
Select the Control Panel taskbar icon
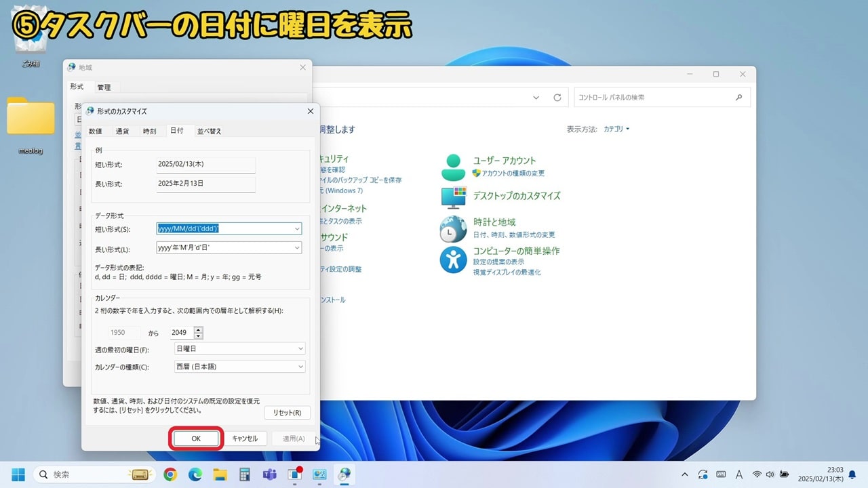click(319, 474)
